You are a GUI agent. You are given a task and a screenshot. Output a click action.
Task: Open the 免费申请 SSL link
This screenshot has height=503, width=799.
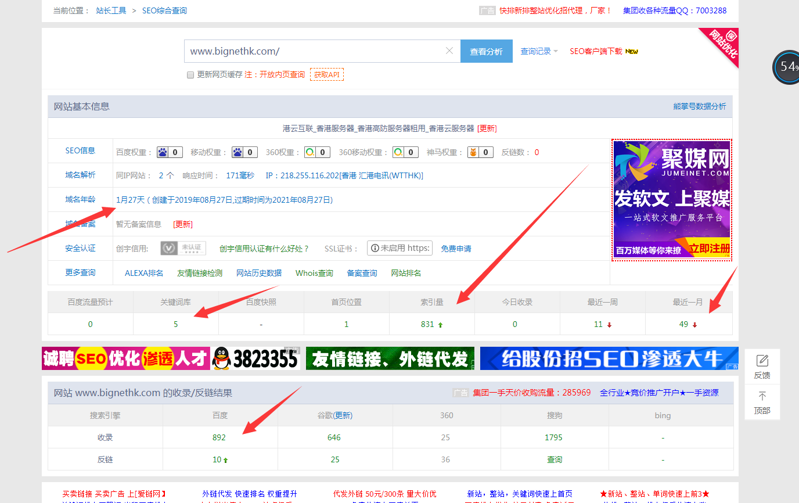pyautogui.click(x=456, y=249)
